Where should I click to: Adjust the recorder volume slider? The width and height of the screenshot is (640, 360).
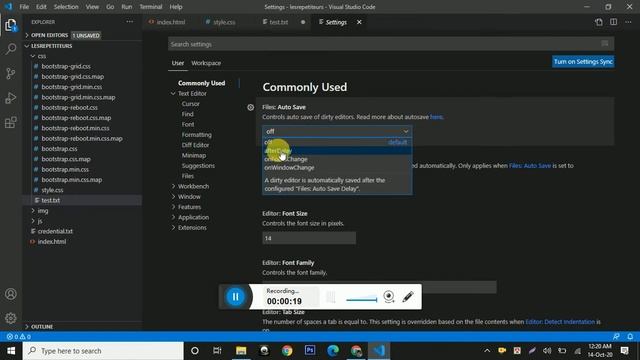(362, 299)
